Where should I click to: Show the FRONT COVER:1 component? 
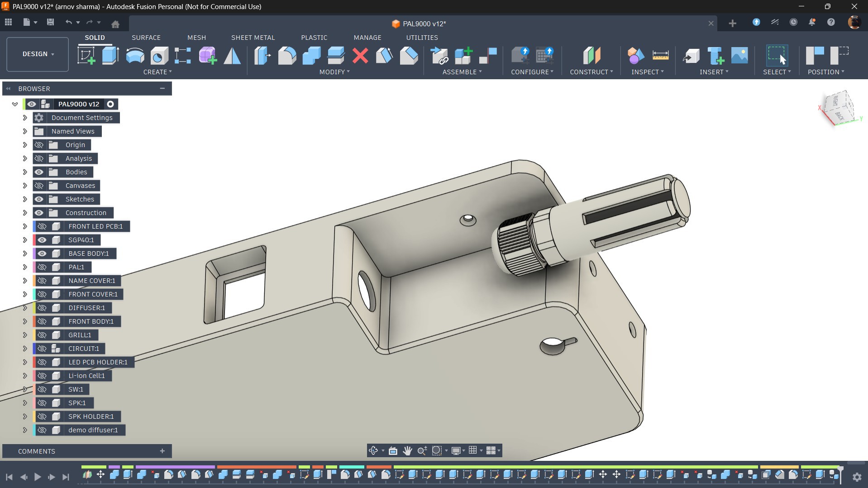click(x=42, y=294)
